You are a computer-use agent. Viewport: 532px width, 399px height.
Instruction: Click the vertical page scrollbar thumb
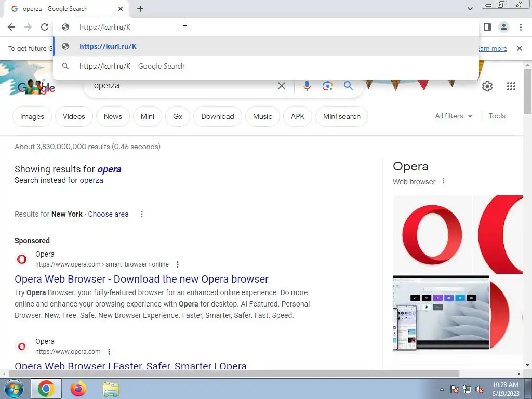point(527,91)
